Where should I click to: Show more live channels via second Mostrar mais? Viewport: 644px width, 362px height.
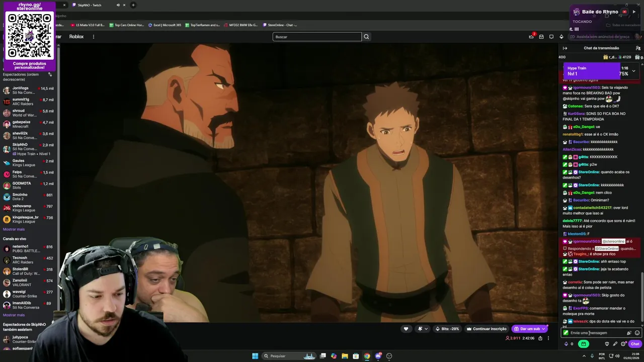click(14, 315)
